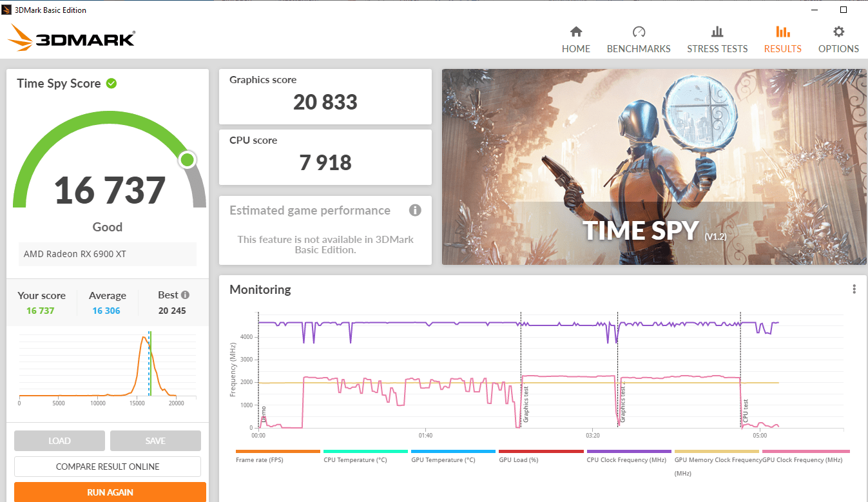
Task: Select the RESULTS tab label
Action: click(x=783, y=49)
